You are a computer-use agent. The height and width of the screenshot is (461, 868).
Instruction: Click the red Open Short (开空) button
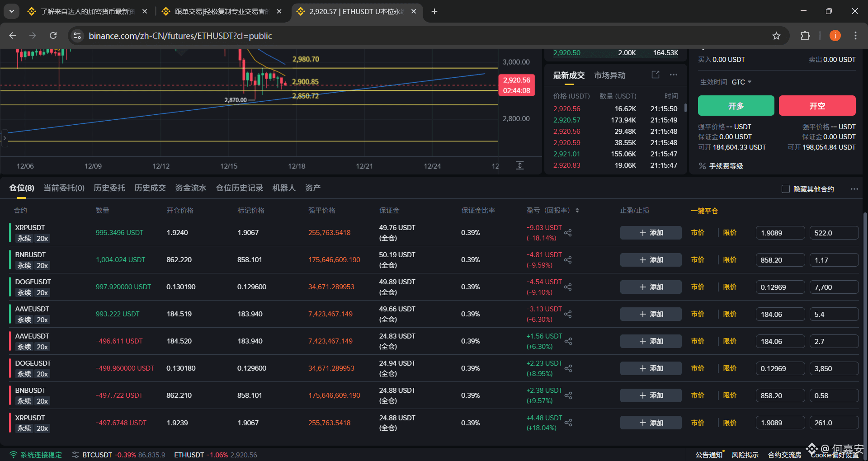(x=817, y=106)
